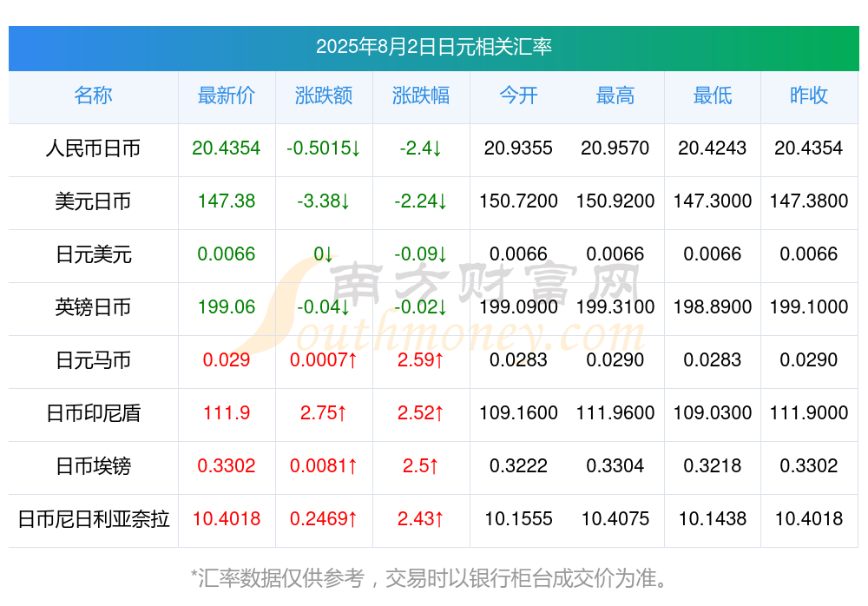868x606 pixels.
Task: Click the title 2025年8月2日日元相关汇率
Action: [433, 47]
